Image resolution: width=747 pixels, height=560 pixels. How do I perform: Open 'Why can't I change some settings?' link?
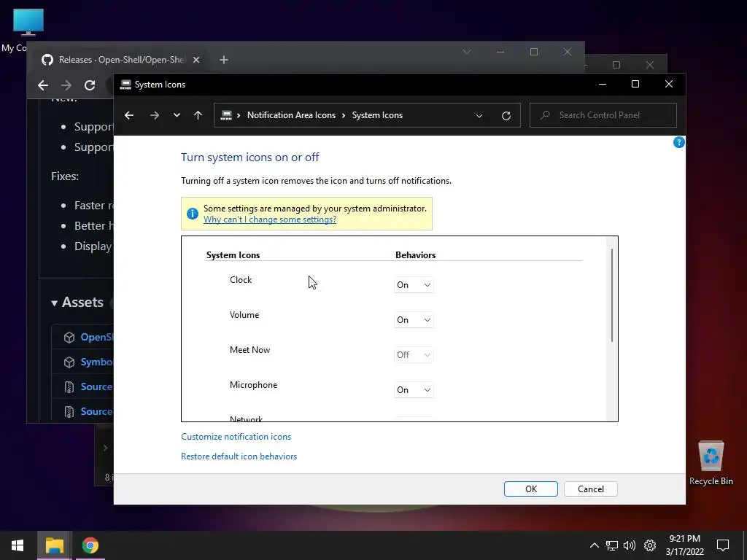tap(270, 219)
